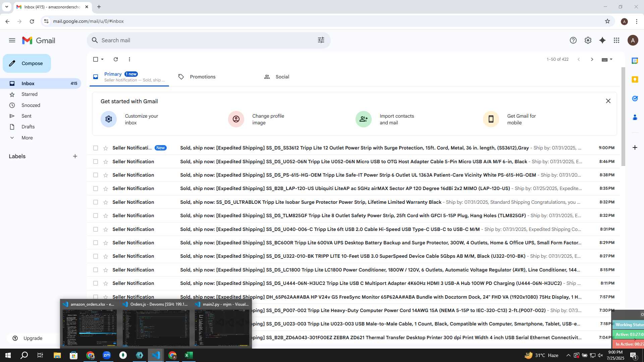Click the Customize your inbox gear icon
The image size is (644, 362).
click(x=109, y=119)
